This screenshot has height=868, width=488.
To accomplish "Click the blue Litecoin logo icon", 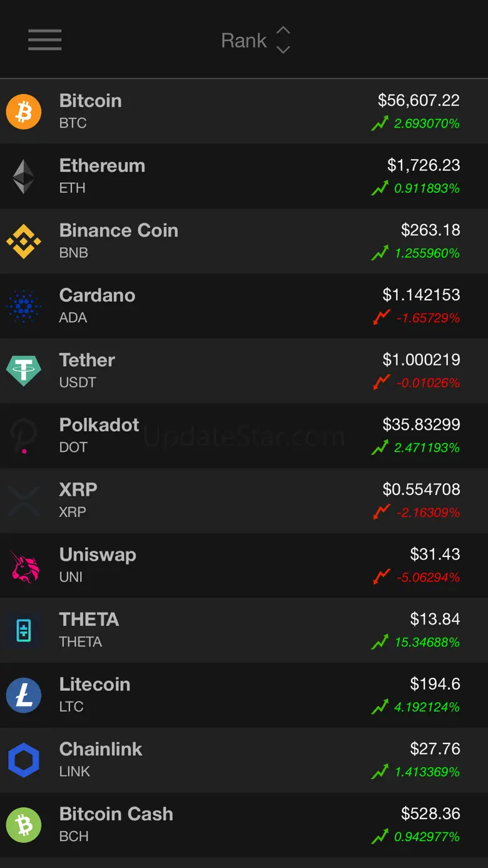I will tap(24, 695).
